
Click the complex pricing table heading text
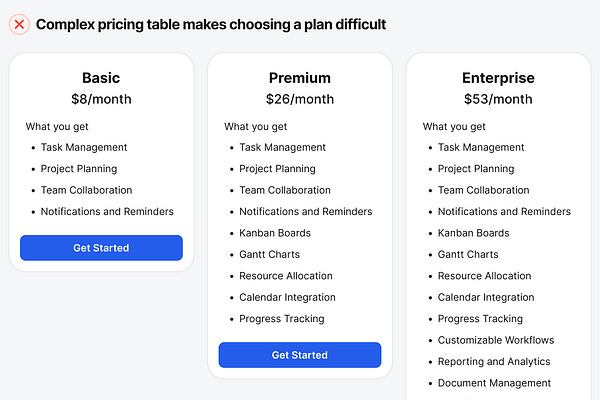pyautogui.click(x=211, y=24)
